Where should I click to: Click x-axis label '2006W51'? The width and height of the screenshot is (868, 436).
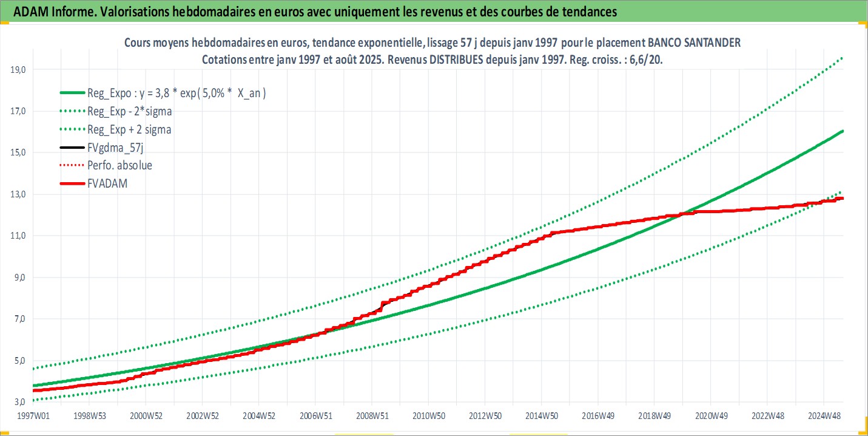tap(315, 416)
